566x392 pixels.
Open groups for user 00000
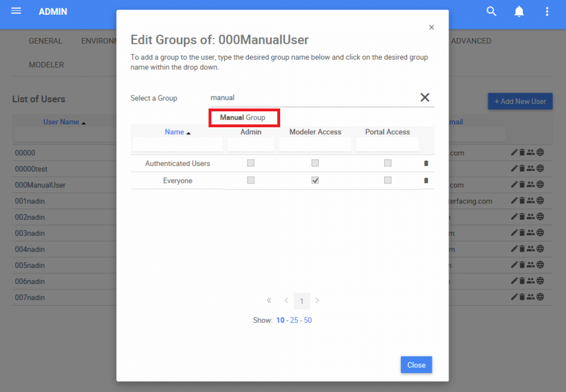coord(531,152)
